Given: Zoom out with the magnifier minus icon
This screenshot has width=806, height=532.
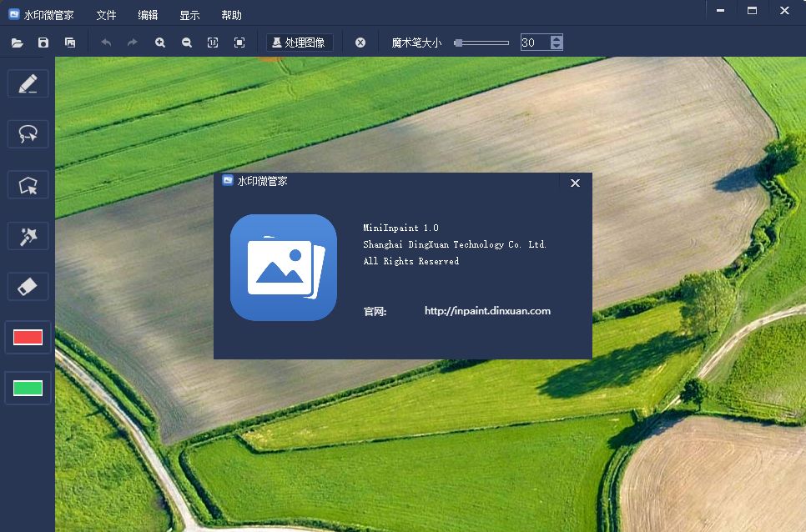Looking at the screenshot, I should tap(186, 43).
